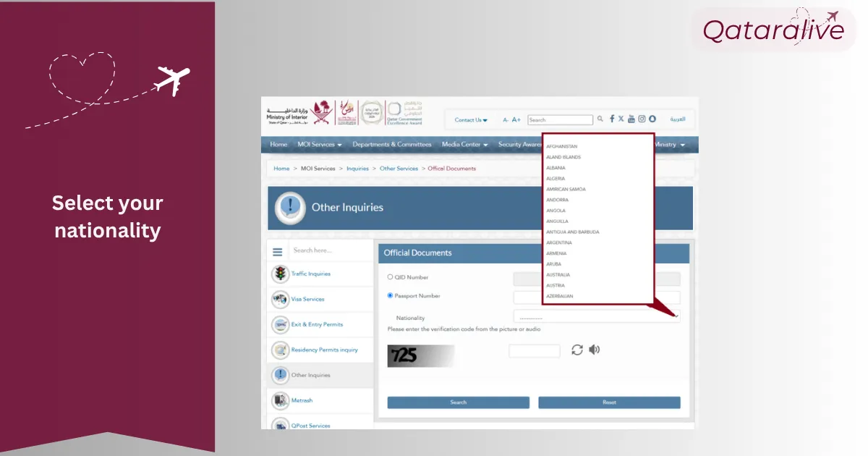Click the QPost Services truck icon
868x456 pixels.
tap(280, 425)
